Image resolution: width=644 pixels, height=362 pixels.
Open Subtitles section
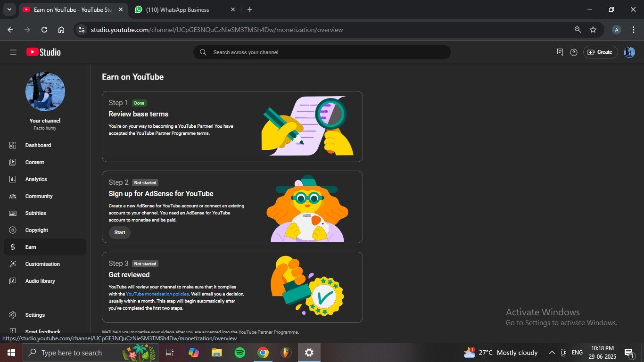[x=45, y=213]
